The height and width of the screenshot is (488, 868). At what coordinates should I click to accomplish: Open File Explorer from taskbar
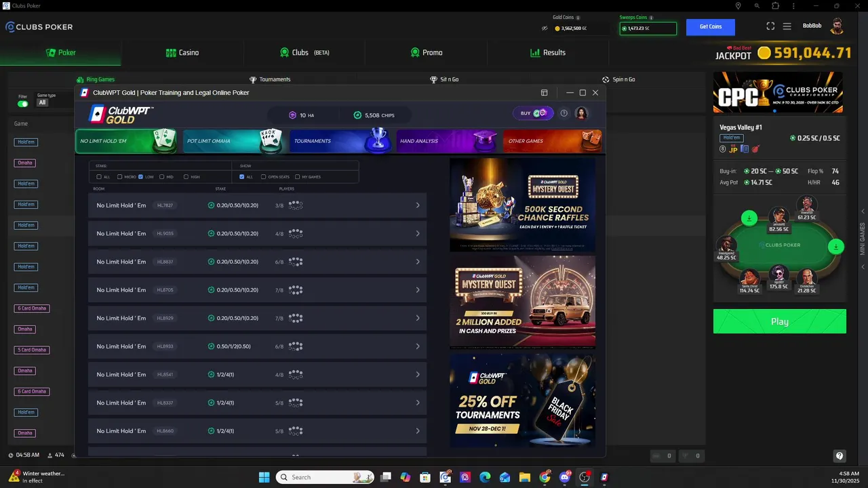coord(524,477)
